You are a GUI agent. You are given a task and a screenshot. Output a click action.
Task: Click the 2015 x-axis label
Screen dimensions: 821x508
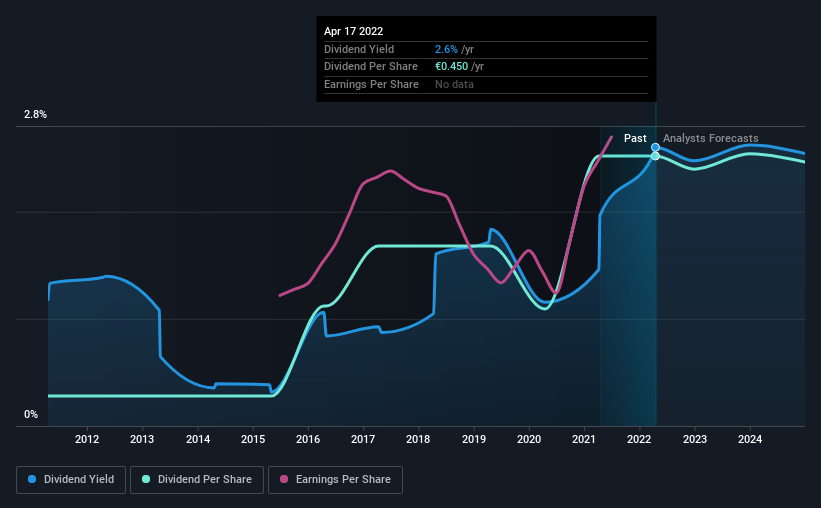tap(253, 439)
